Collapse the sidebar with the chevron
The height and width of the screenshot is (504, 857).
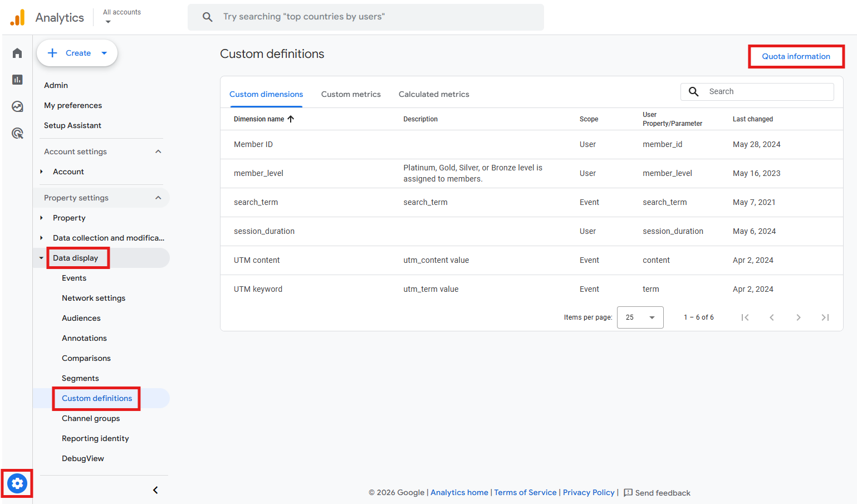point(155,490)
